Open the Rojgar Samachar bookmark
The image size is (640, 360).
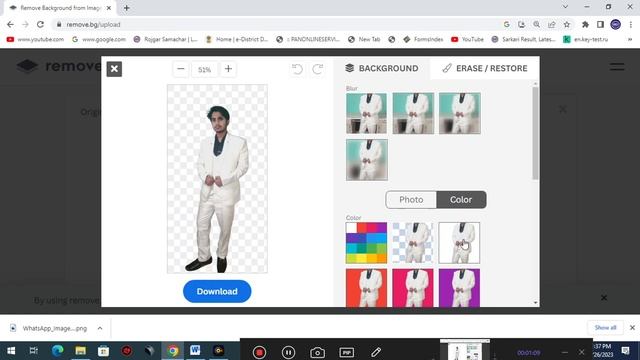[166, 39]
